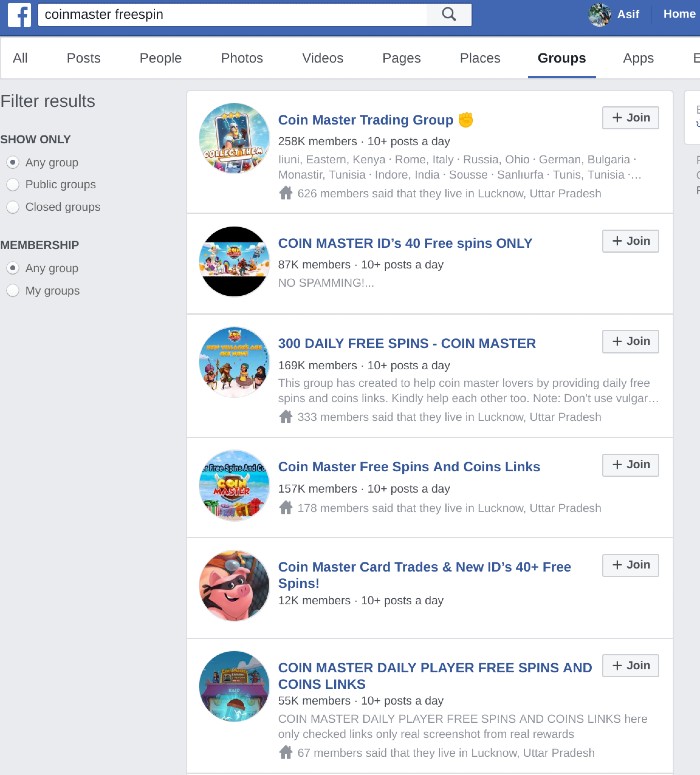This screenshot has height=775, width=700.
Task: Click the search magnifier button
Action: [x=449, y=14]
